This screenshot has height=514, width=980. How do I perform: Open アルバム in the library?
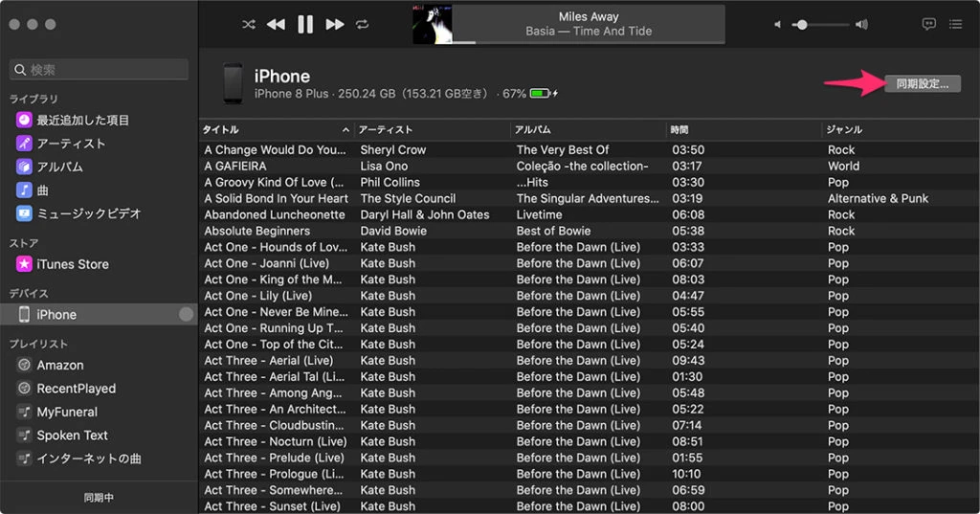[x=59, y=167]
